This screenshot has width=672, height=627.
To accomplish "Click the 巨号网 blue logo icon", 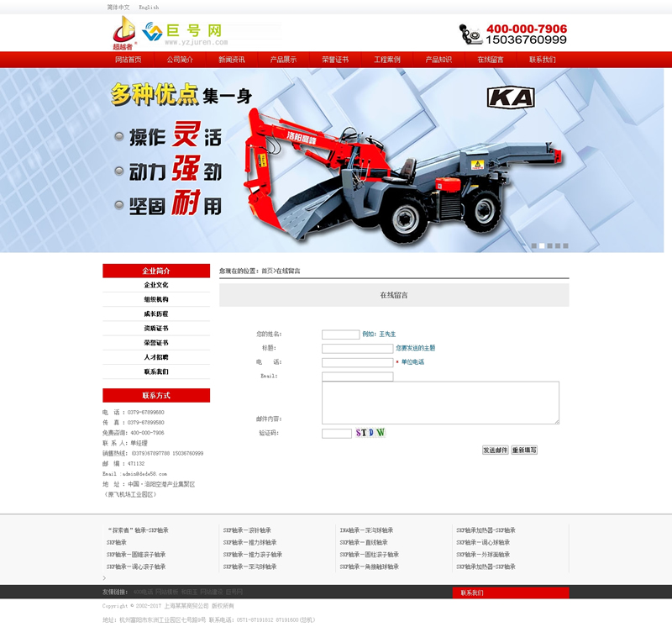I will (x=152, y=32).
